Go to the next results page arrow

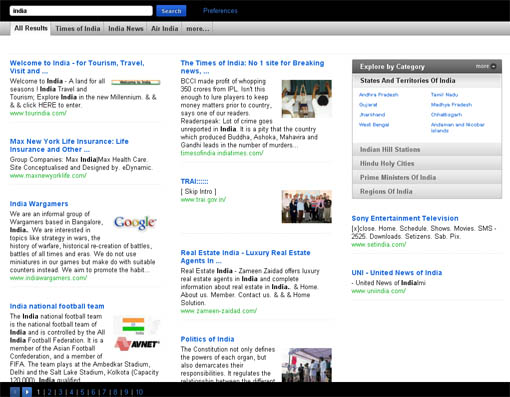pyautogui.click(x=27, y=392)
